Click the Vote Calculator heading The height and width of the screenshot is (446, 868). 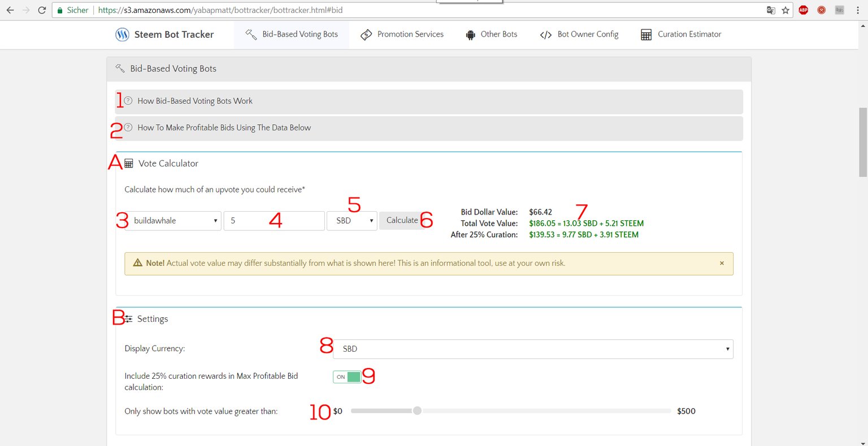point(168,163)
